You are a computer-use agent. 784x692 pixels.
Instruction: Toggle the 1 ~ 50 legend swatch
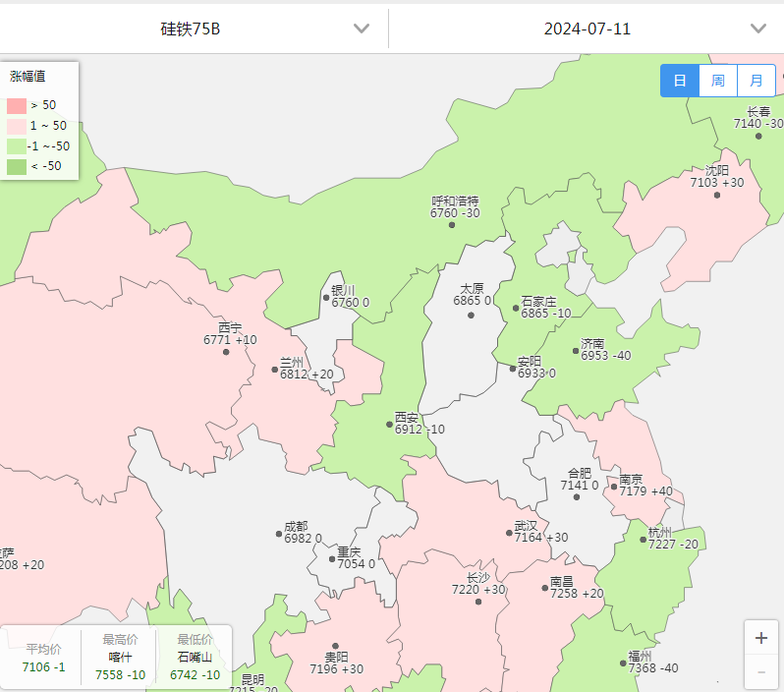[x=17, y=126]
